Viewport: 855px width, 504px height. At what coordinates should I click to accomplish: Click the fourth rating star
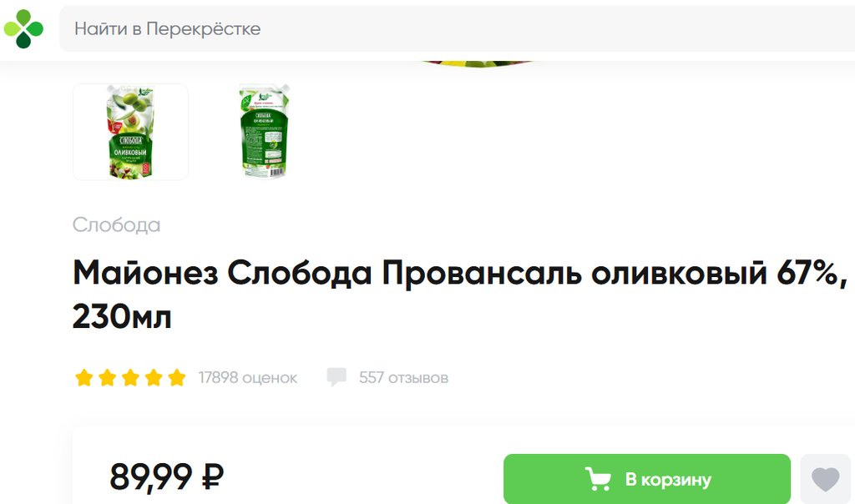click(x=154, y=378)
